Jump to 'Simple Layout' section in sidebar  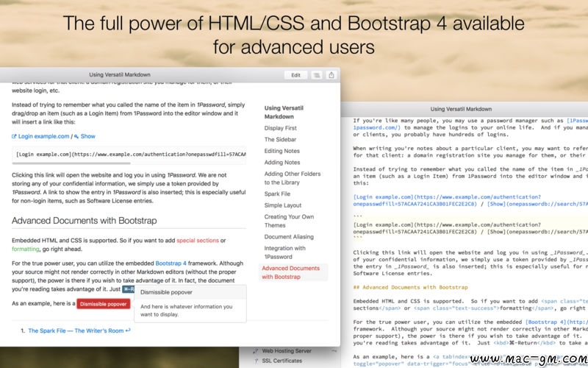(283, 205)
